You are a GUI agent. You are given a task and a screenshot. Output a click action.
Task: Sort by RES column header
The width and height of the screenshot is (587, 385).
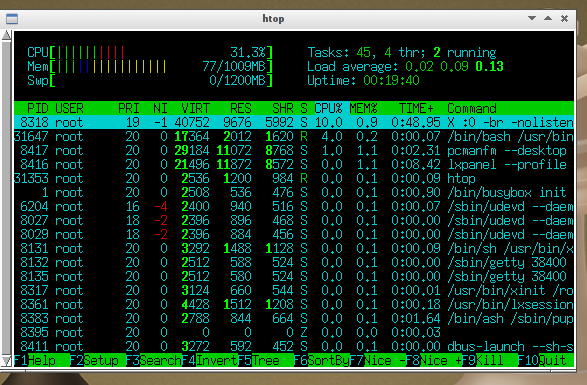point(241,109)
